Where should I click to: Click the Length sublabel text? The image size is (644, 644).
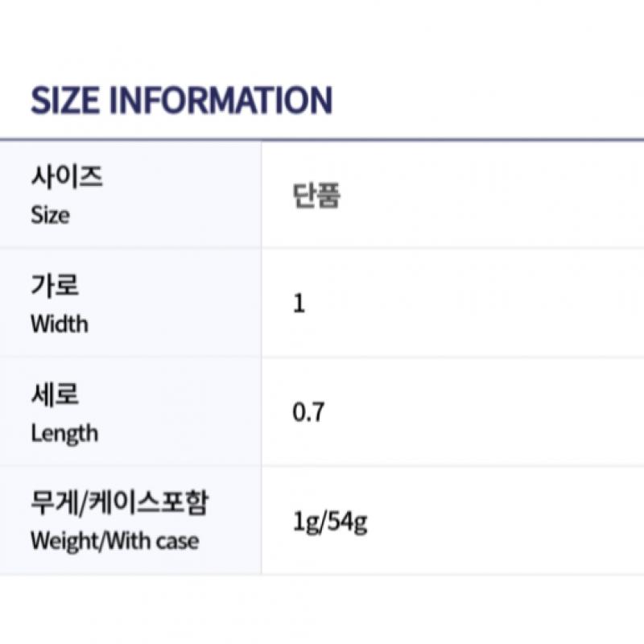click(64, 433)
